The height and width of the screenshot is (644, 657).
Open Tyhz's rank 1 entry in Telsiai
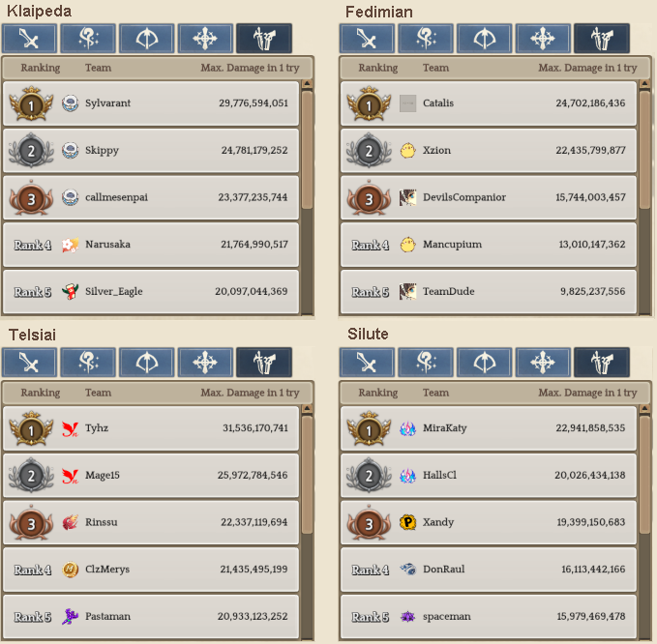[151, 428]
